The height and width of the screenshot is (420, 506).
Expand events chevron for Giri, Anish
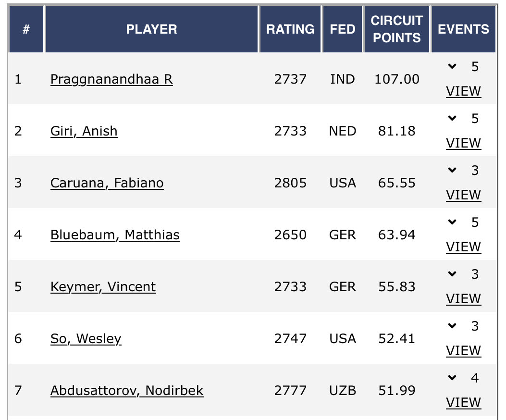(452, 119)
